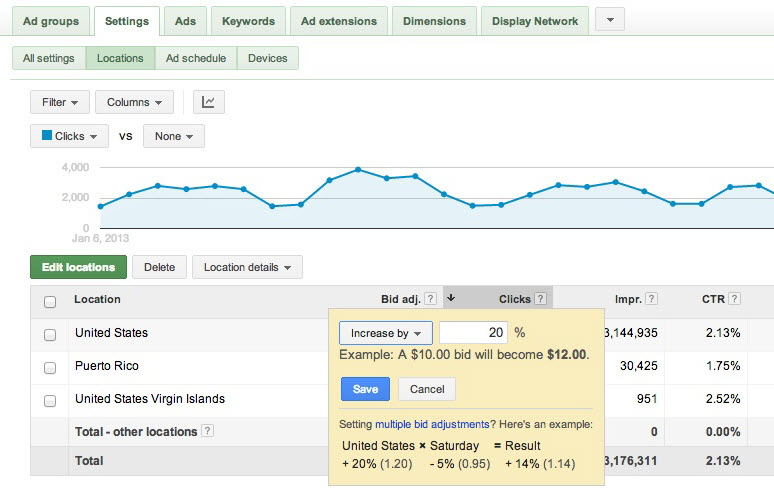
Task: Tick the United States Virgin Islands checkbox
Action: [50, 400]
